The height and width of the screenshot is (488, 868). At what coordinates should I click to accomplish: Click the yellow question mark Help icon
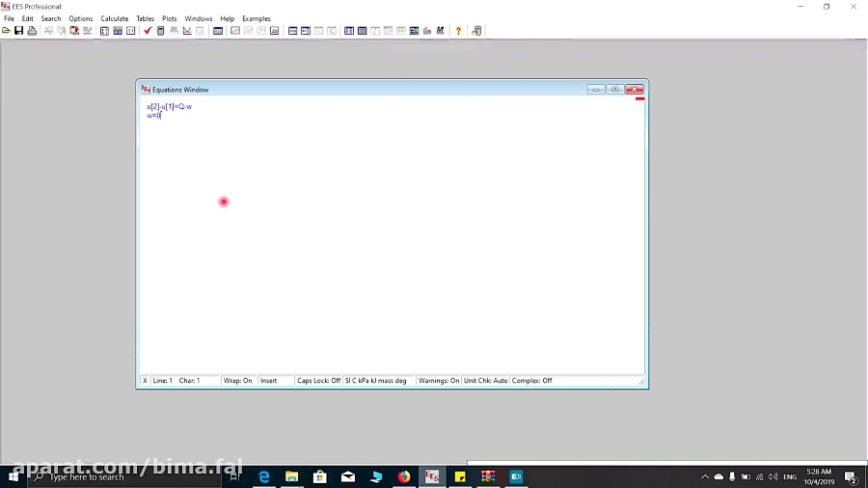tap(458, 31)
